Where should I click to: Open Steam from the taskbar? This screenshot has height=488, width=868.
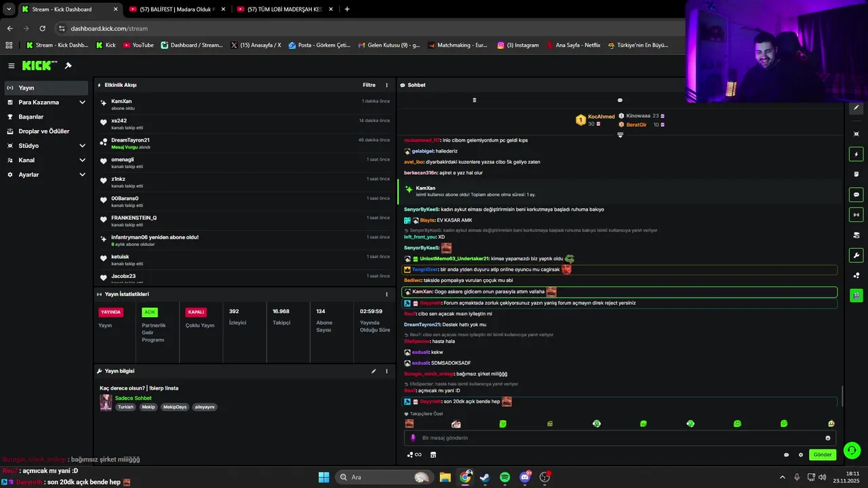click(485, 477)
